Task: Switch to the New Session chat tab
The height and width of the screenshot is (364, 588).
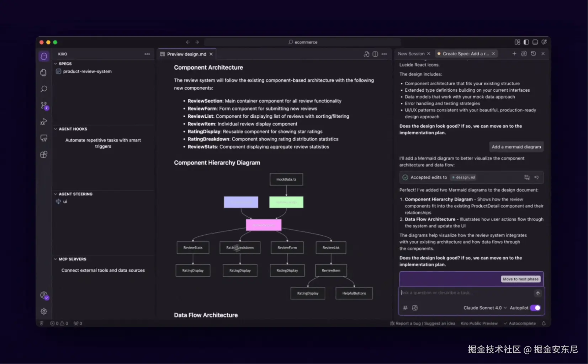Action: 411,54
